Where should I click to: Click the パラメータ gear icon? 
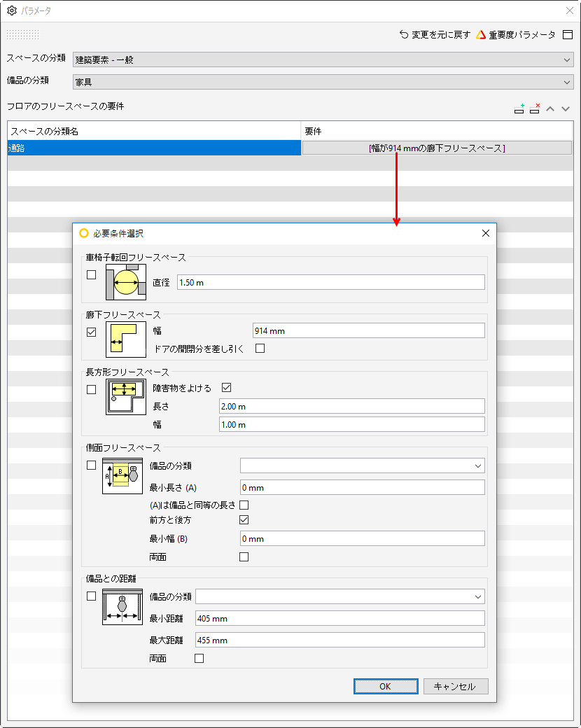[x=12, y=10]
